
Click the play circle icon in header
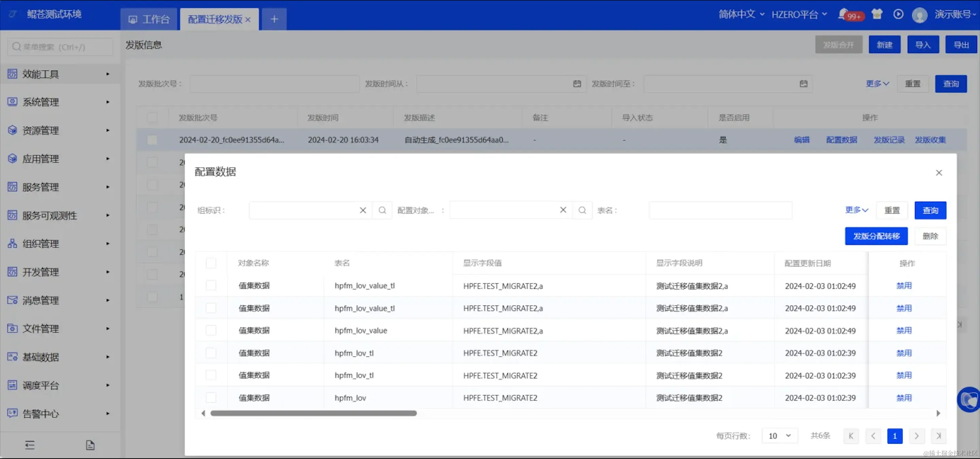[x=898, y=14]
